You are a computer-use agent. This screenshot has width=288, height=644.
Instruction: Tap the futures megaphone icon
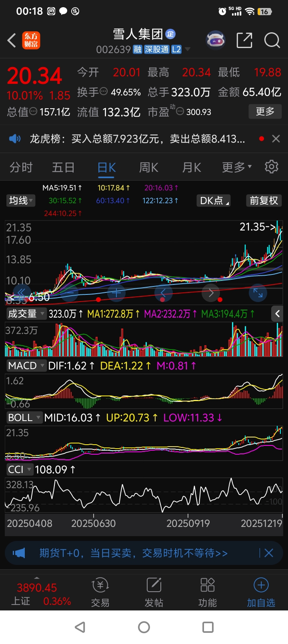19,553
